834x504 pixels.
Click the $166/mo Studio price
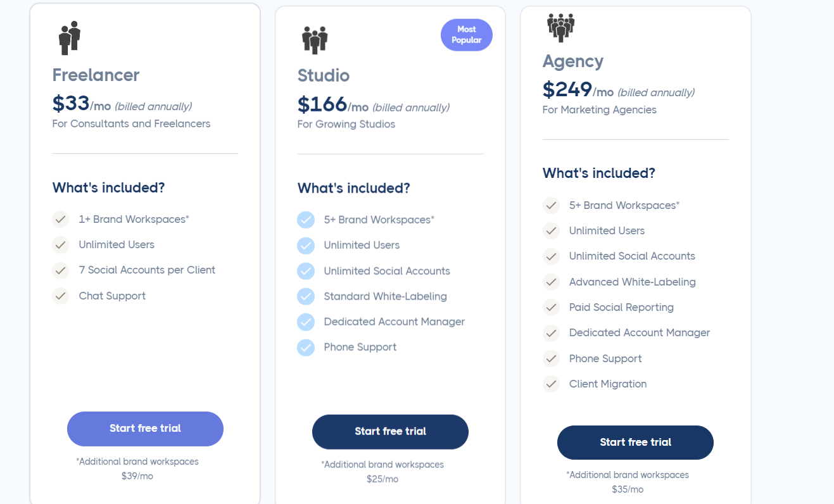pos(332,104)
